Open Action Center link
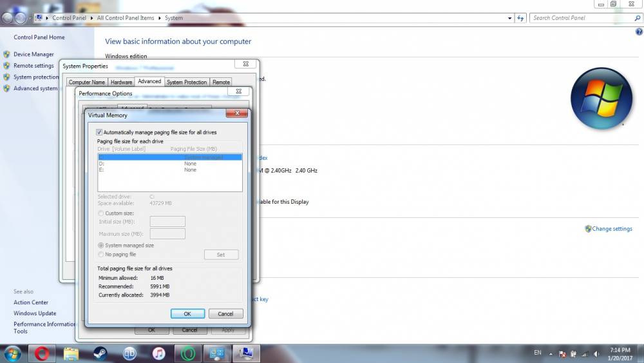Image resolution: width=644 pixels, height=363 pixels. click(x=31, y=302)
